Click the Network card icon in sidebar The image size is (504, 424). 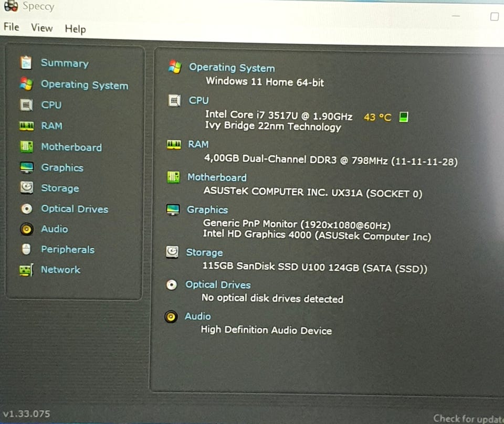[x=26, y=270]
